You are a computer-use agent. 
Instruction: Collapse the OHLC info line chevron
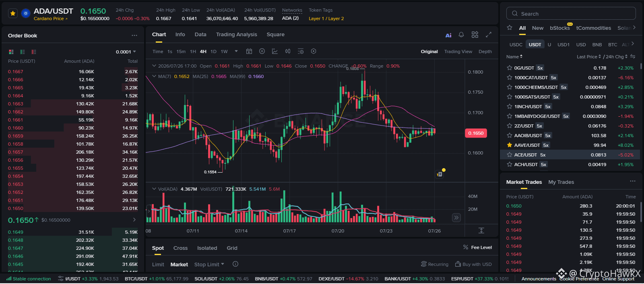(x=154, y=66)
